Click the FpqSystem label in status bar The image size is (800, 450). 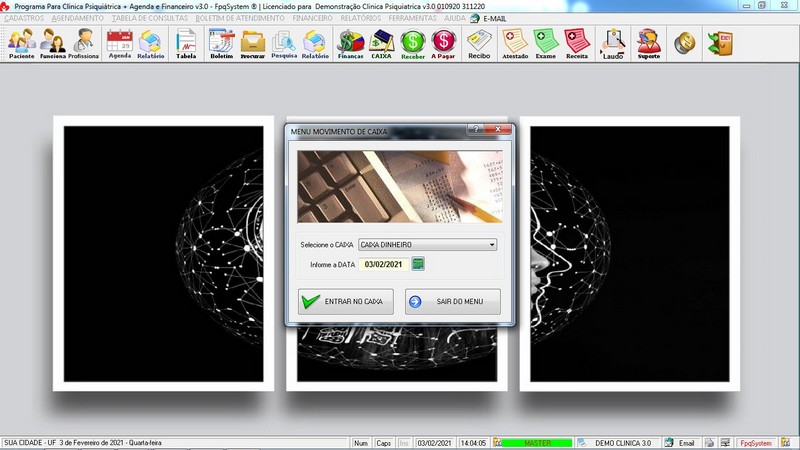pos(756,443)
